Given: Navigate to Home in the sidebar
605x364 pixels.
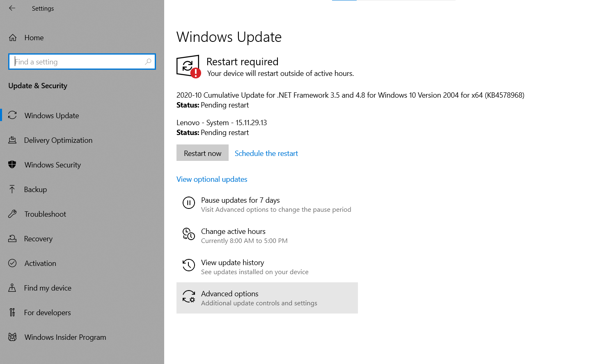Looking at the screenshot, I should click(34, 37).
